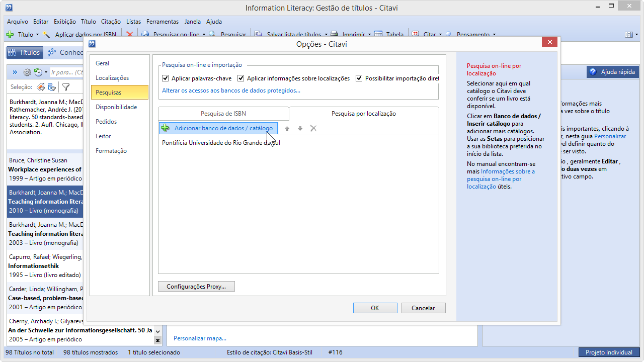Open the Ajuda menu
The height and width of the screenshot is (362, 644).
pyautogui.click(x=214, y=22)
